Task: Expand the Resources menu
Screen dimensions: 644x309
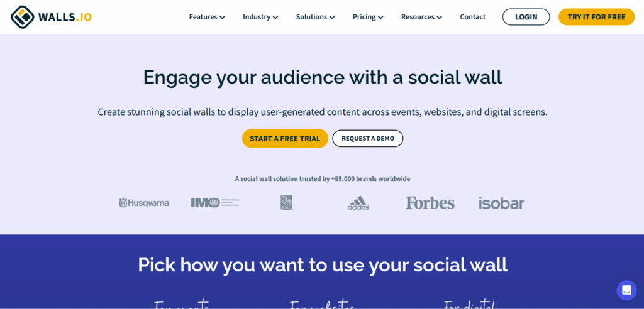Action: [422, 17]
